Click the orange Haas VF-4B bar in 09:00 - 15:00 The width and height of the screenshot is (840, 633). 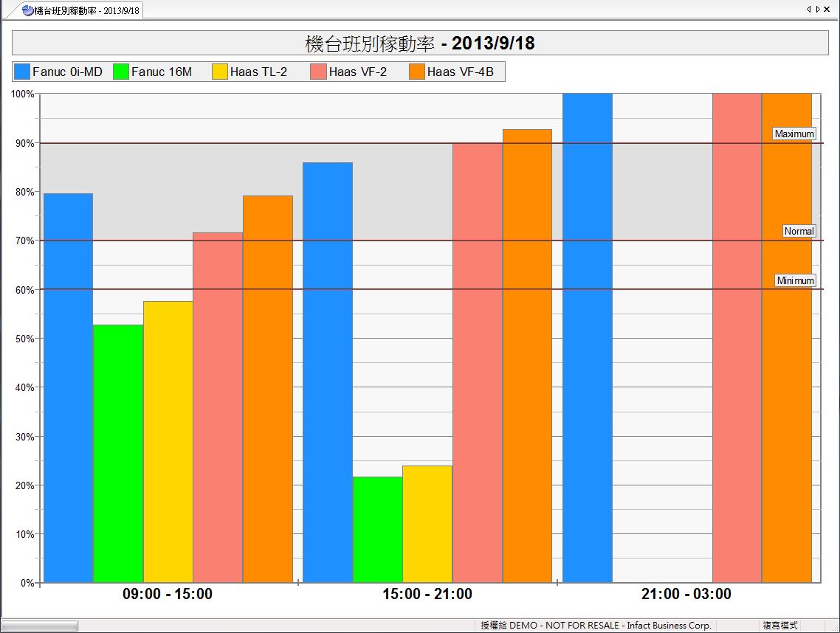point(267,390)
